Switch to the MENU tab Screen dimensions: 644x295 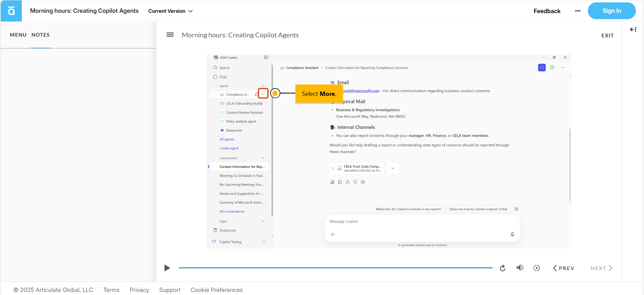pyautogui.click(x=18, y=35)
